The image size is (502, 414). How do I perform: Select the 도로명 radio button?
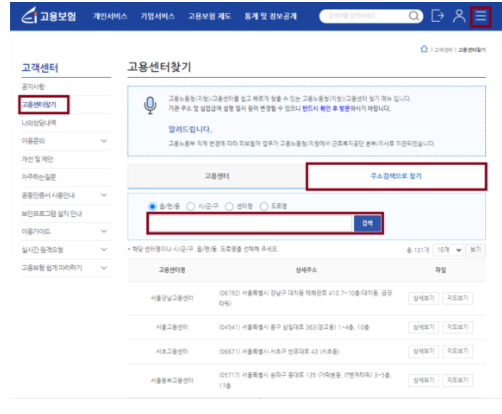click(264, 206)
